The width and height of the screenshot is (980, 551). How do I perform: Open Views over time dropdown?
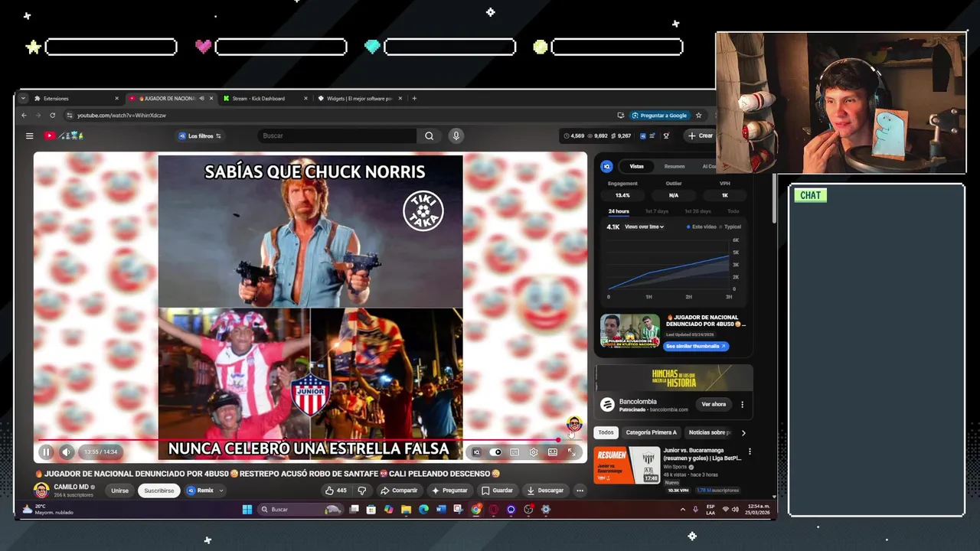(x=644, y=227)
